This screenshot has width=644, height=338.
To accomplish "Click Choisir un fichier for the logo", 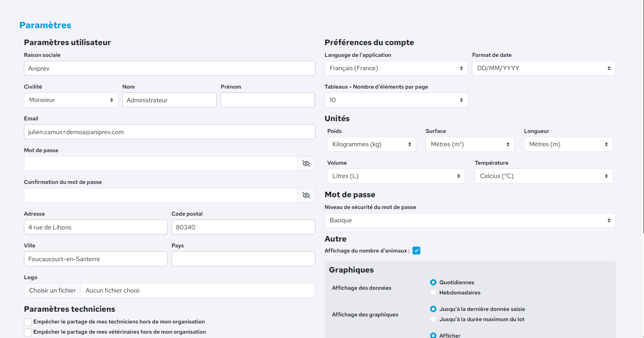I will [52, 291].
